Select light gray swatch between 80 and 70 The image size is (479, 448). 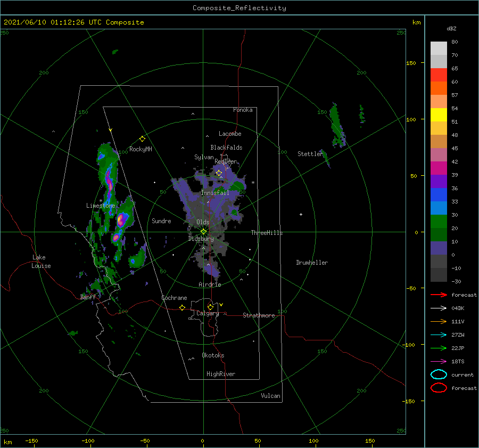(x=439, y=48)
